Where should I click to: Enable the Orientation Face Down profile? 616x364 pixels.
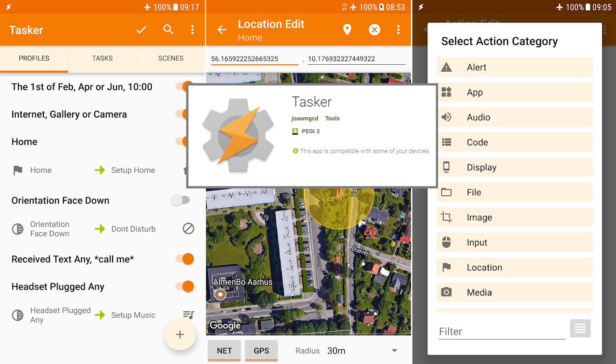point(181,200)
